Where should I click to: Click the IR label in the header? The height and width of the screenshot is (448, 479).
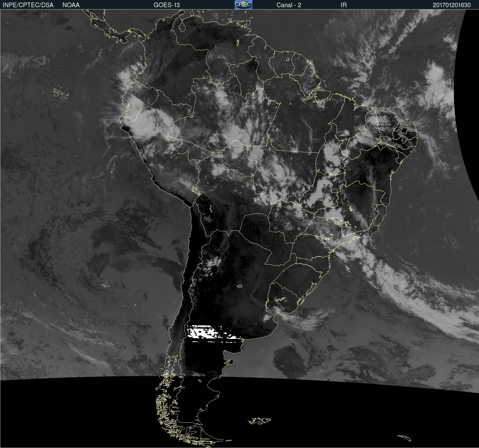[343, 5]
